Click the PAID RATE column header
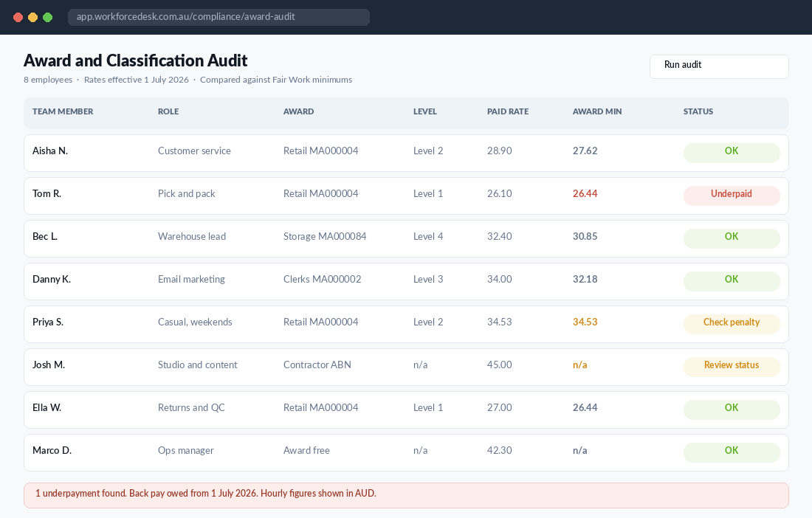This screenshot has height=518, width=812. [x=508, y=111]
